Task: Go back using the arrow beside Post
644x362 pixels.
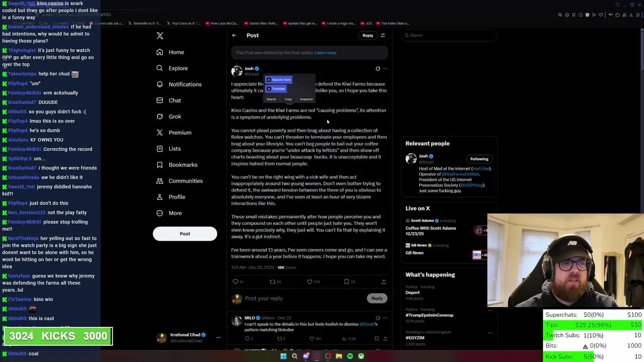Action: (x=234, y=35)
